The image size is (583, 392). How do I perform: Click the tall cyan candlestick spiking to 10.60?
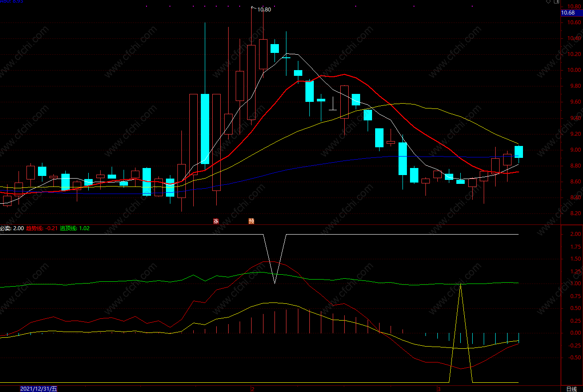click(x=205, y=129)
